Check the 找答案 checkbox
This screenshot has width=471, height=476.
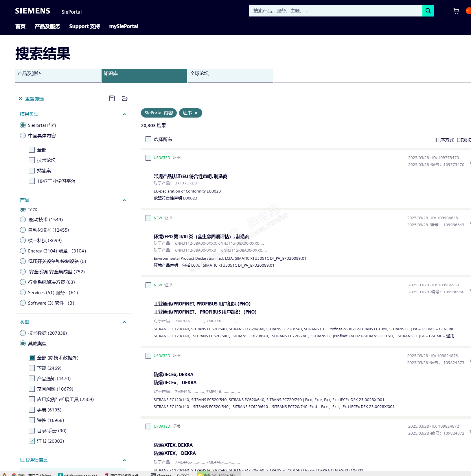pyautogui.click(x=32, y=171)
